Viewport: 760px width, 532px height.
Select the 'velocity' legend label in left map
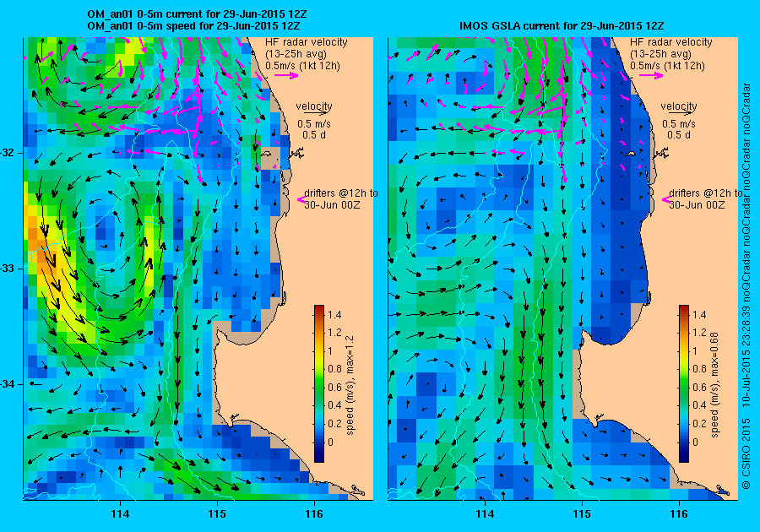314,106
